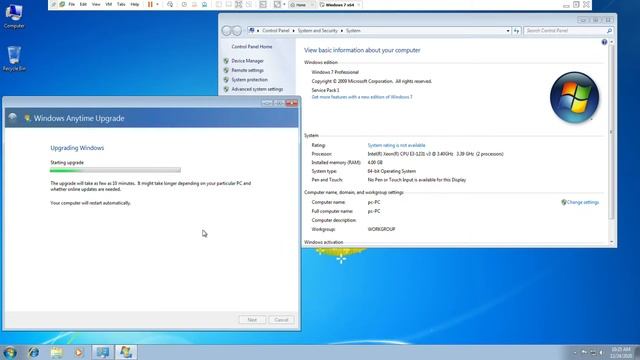
Task: Click the Next button in upgrade dialog
Action: point(252,320)
